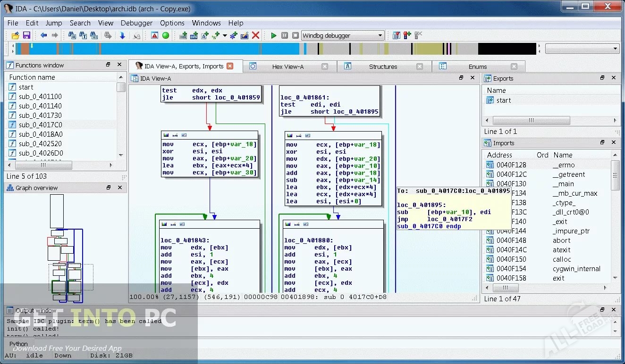Click the Imports list vertical scrollbar

(615, 217)
